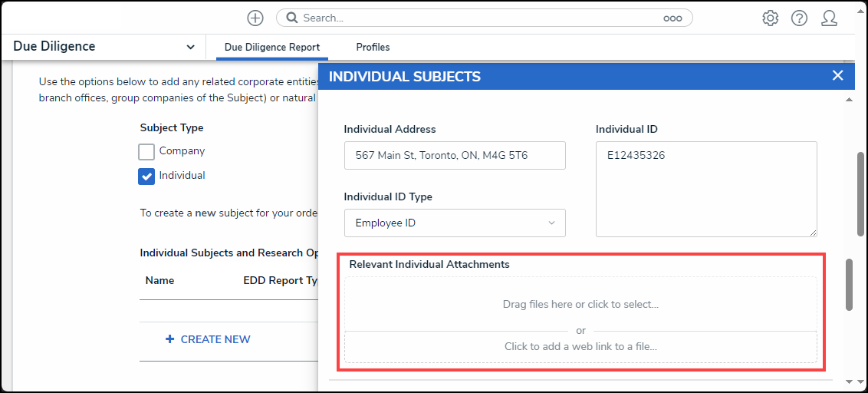Open the settings gear icon
868x393 pixels.
click(x=770, y=18)
